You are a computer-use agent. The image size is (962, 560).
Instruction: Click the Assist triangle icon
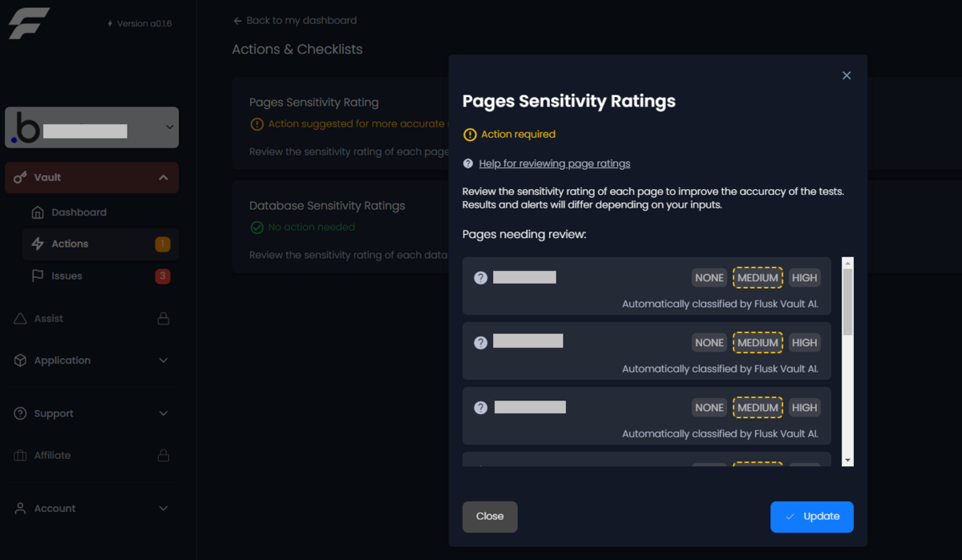coord(21,318)
